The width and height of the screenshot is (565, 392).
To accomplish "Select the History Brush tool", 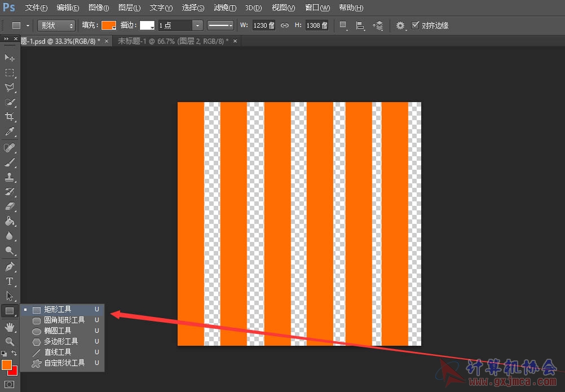I will point(10,192).
